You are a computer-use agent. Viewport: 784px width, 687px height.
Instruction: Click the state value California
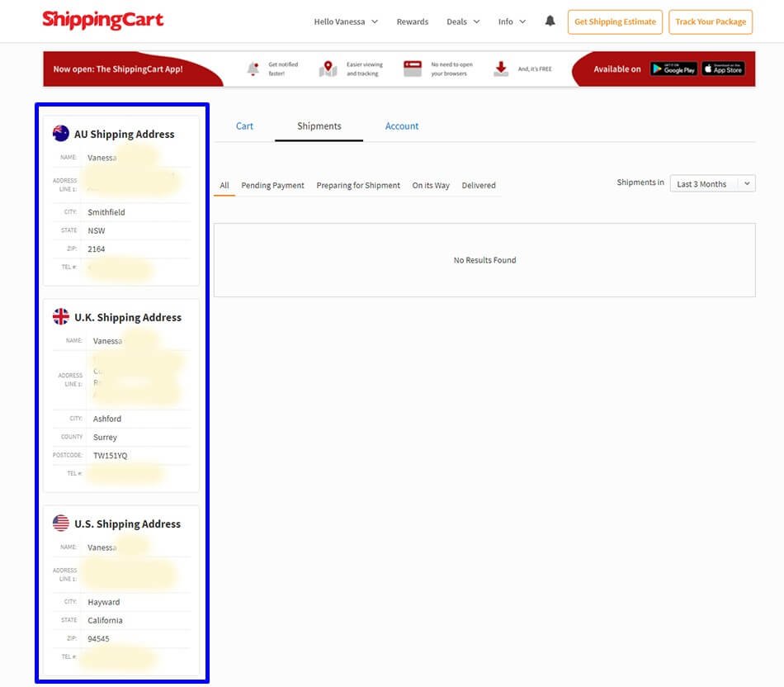tap(105, 620)
